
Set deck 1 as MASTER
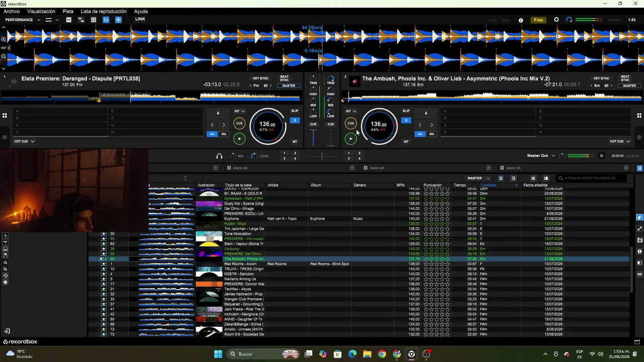coord(289,85)
